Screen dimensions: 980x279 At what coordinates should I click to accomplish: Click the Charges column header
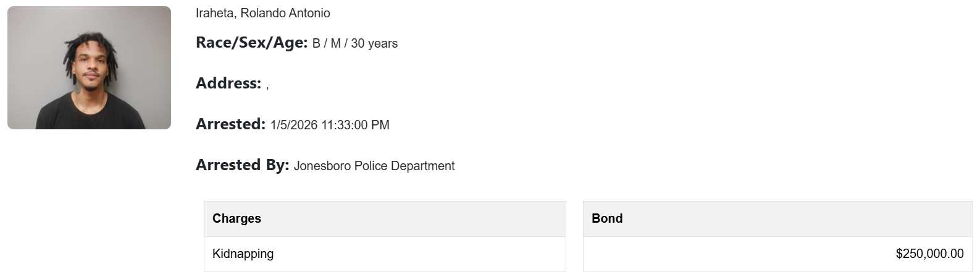(237, 218)
